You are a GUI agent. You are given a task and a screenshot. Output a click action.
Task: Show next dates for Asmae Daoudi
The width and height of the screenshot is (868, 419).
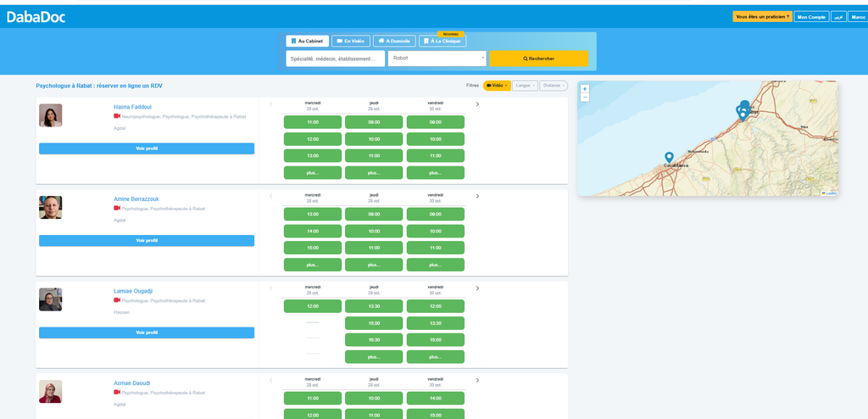click(477, 380)
